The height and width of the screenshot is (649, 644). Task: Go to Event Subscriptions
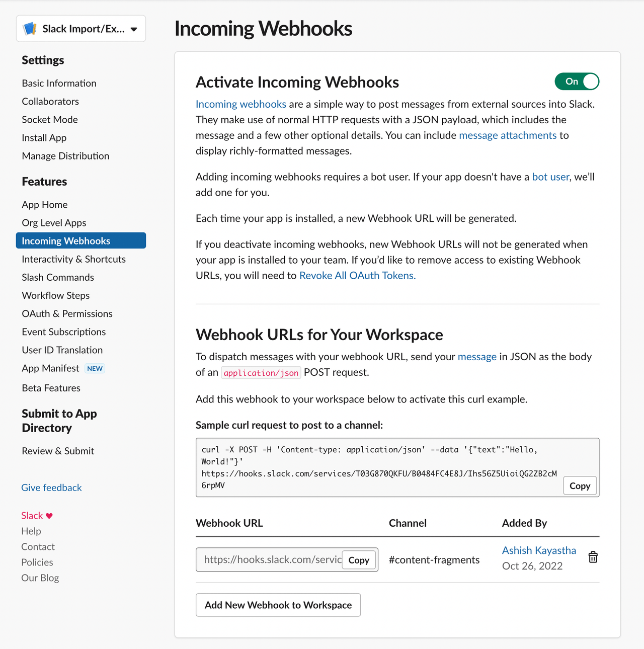pos(64,332)
